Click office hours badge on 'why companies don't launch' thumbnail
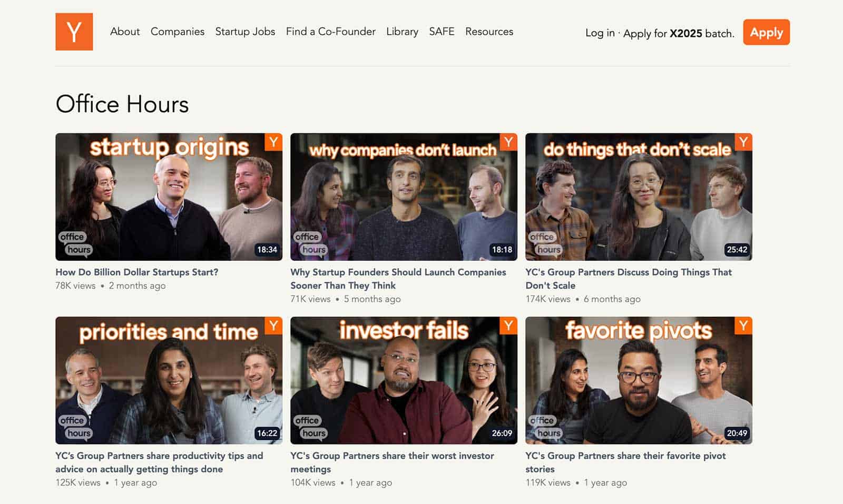Viewport: 843px width, 504px height. (x=310, y=243)
